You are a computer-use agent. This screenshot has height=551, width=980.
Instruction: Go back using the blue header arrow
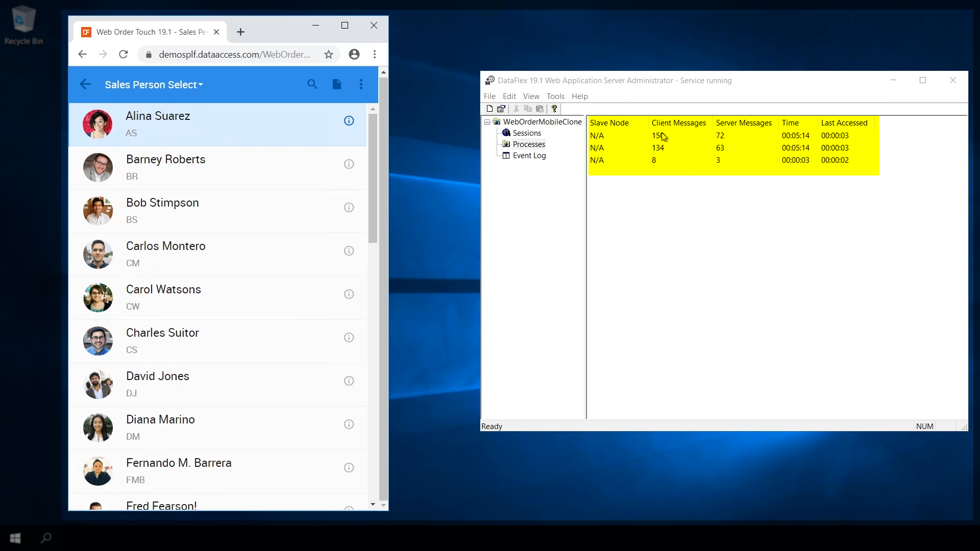point(85,85)
